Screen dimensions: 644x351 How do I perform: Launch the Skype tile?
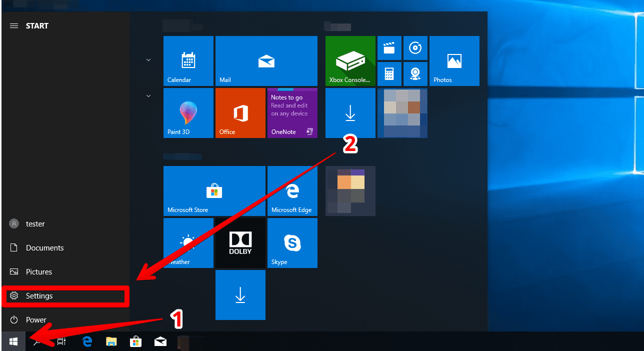292,243
